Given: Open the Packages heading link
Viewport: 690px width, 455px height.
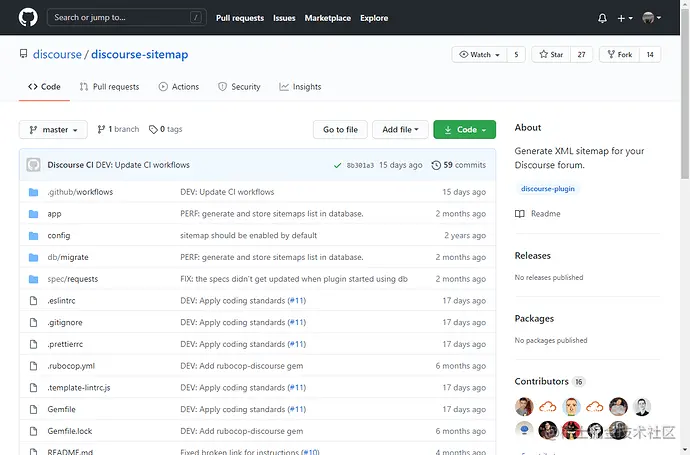Looking at the screenshot, I should (x=534, y=319).
